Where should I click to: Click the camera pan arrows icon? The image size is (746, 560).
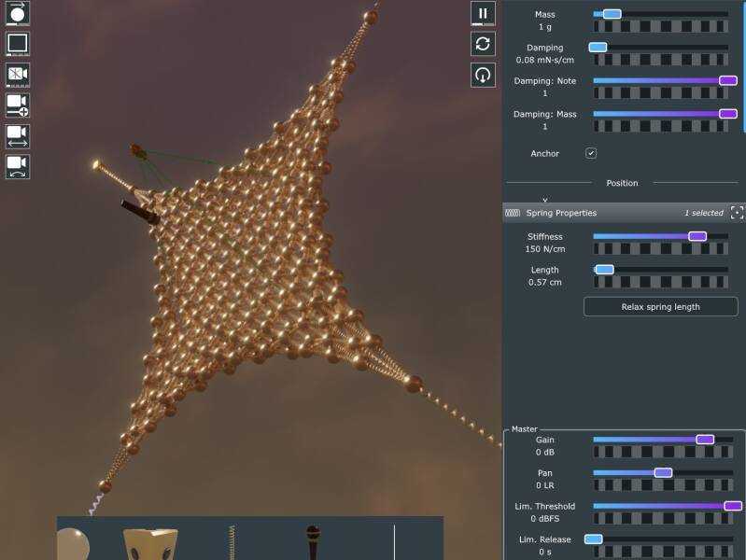[x=18, y=136]
